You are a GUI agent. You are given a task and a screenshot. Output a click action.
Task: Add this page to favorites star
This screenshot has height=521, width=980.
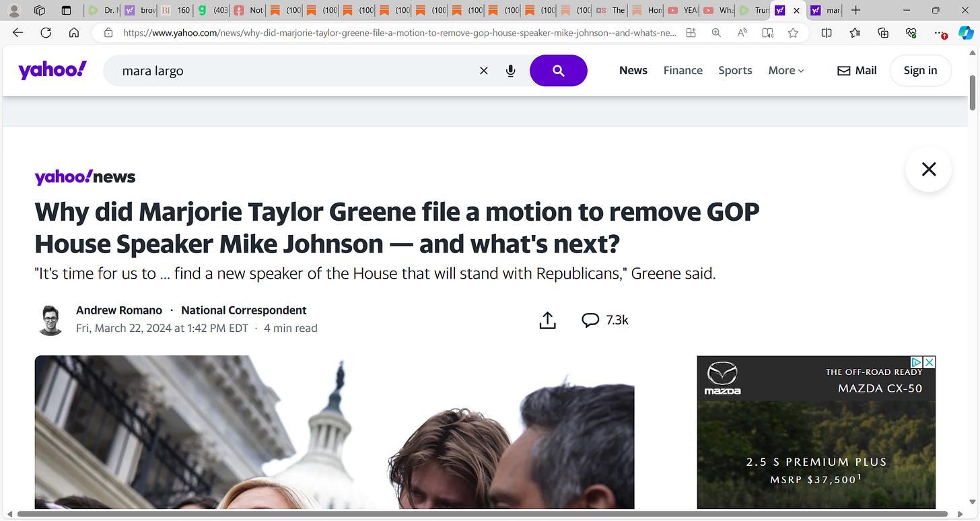point(793,32)
